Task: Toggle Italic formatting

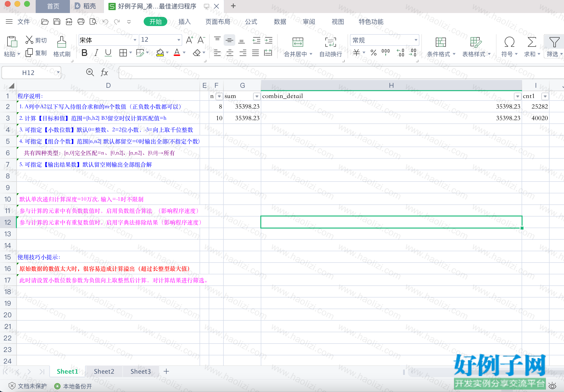Action: (96, 53)
